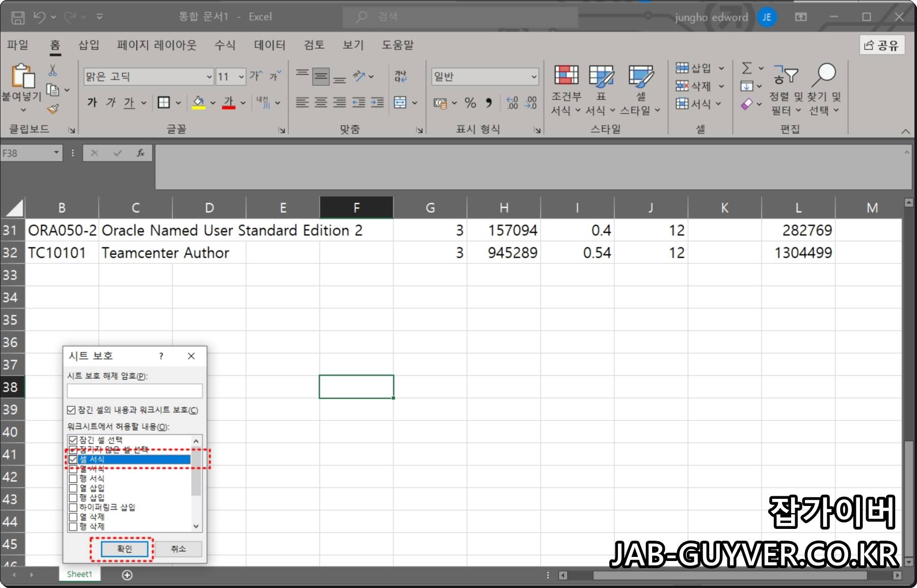The height and width of the screenshot is (588, 917).
Task: Open the font name dropdown 맑은 고딕
Action: (x=209, y=77)
